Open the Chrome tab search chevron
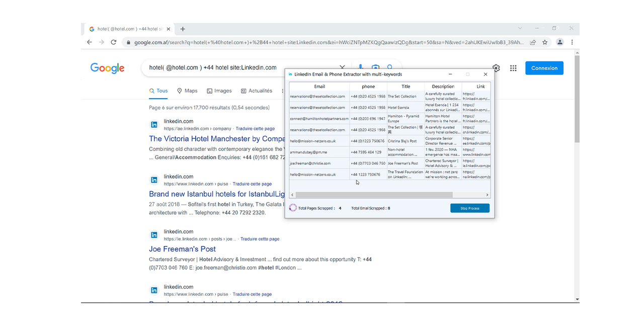The height and width of the screenshot is (322, 644). tap(520, 29)
